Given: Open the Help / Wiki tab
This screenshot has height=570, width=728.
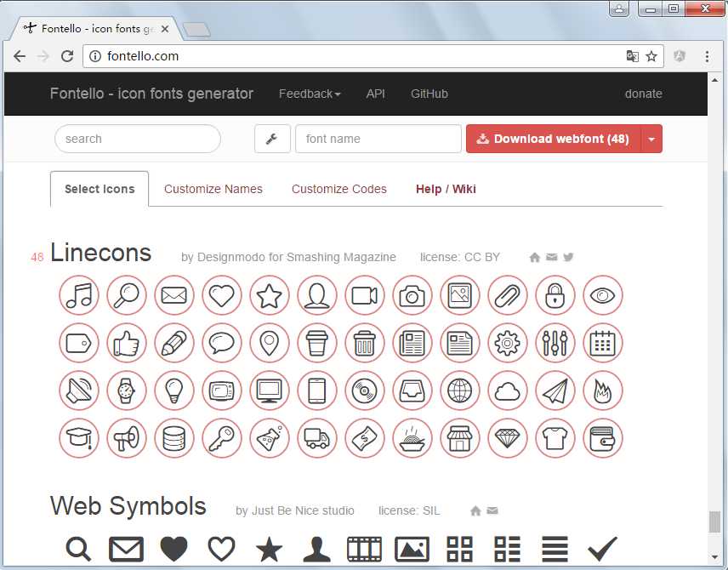Looking at the screenshot, I should coord(446,189).
